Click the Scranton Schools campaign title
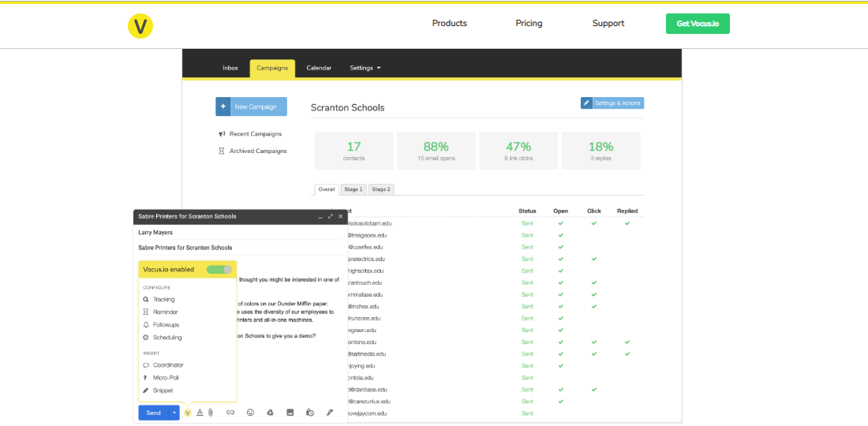The height and width of the screenshot is (426, 868). coord(348,108)
